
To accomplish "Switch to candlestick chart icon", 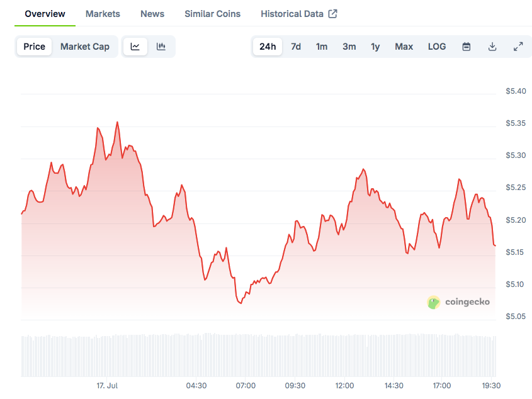I will [x=161, y=47].
